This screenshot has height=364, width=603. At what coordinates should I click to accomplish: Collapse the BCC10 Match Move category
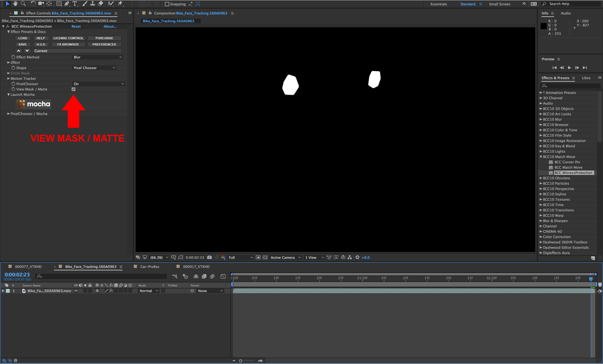[x=541, y=157]
